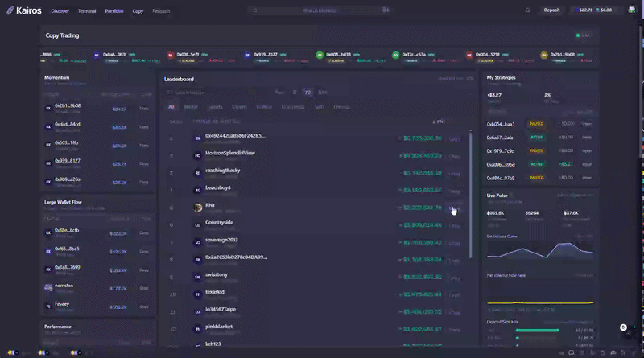Select the 7D leaderboard period
Screen dimensions: 644x358
click(308, 93)
